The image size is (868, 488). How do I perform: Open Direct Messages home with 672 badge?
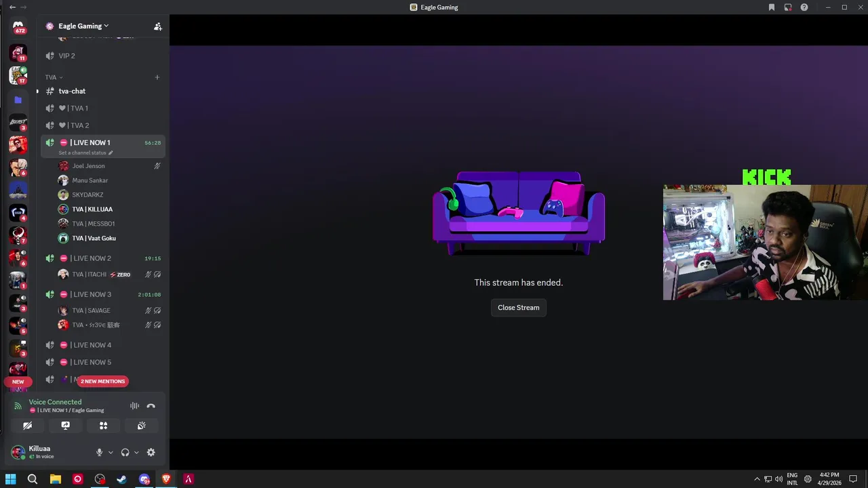18,26
